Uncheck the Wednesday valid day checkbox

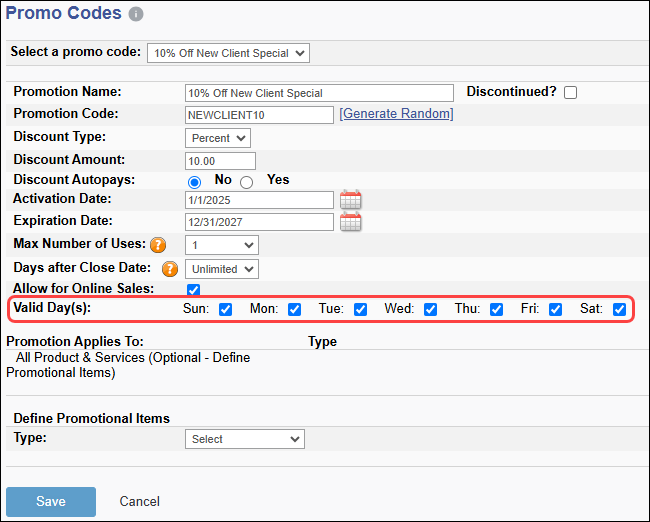[430, 310]
